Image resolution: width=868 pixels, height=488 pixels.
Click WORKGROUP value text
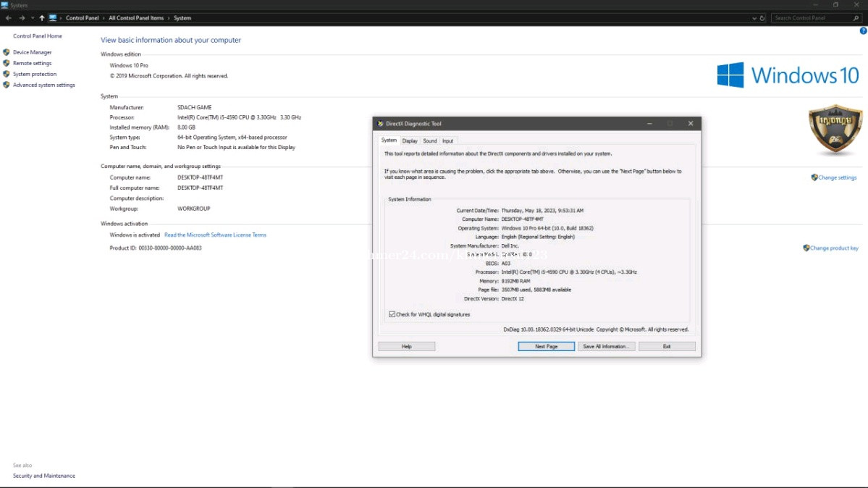point(194,209)
